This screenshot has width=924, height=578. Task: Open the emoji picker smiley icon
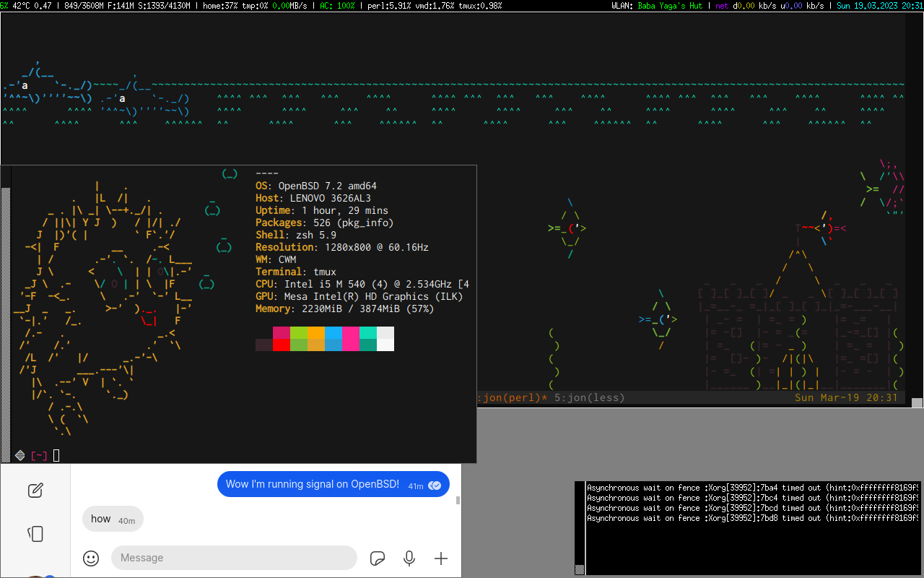[91, 558]
